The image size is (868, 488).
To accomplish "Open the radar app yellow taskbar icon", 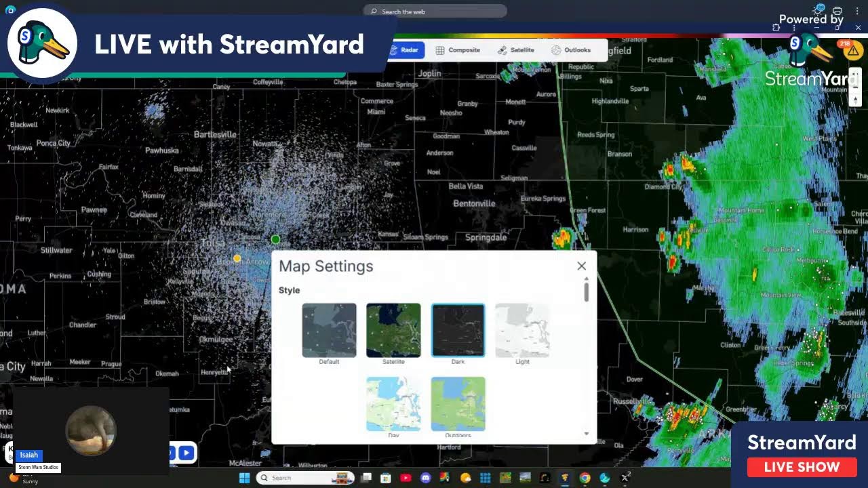I will pyautogui.click(x=565, y=478).
